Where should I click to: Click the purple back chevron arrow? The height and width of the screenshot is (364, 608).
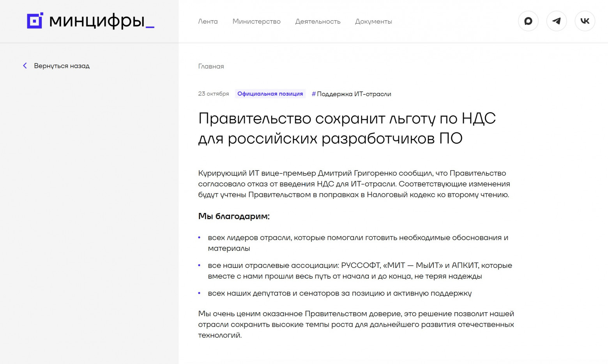(x=25, y=66)
